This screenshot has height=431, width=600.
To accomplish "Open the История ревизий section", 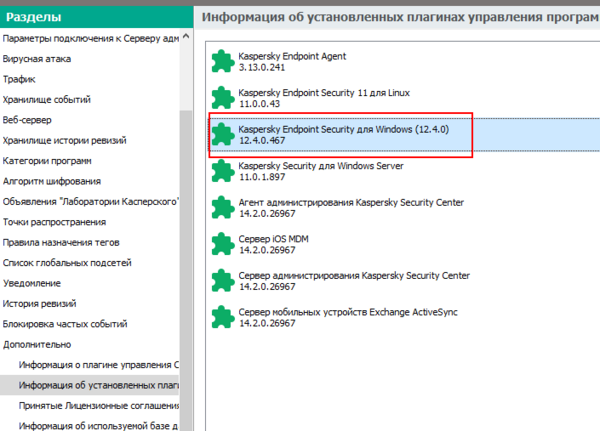I will (x=39, y=304).
